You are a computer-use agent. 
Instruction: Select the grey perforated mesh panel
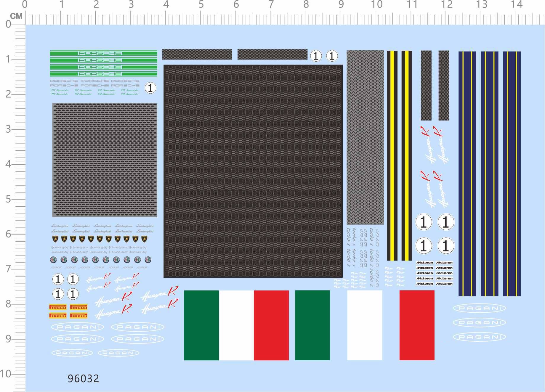pos(105,160)
